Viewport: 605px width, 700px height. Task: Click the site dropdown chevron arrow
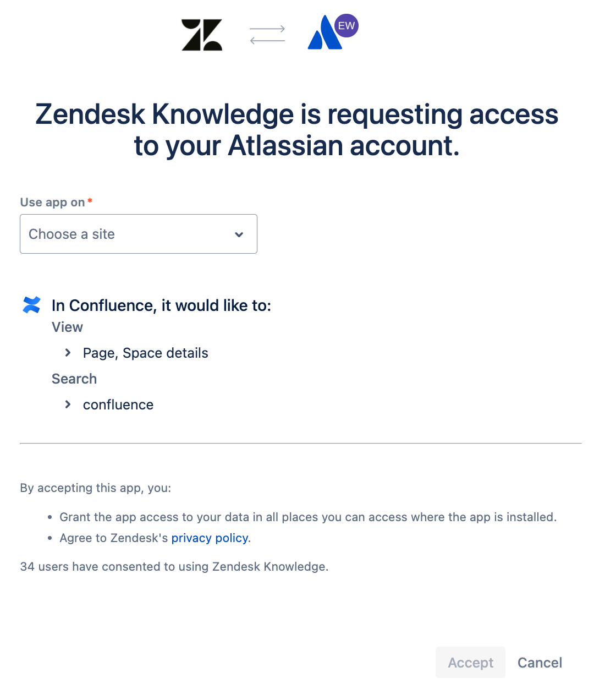point(239,234)
